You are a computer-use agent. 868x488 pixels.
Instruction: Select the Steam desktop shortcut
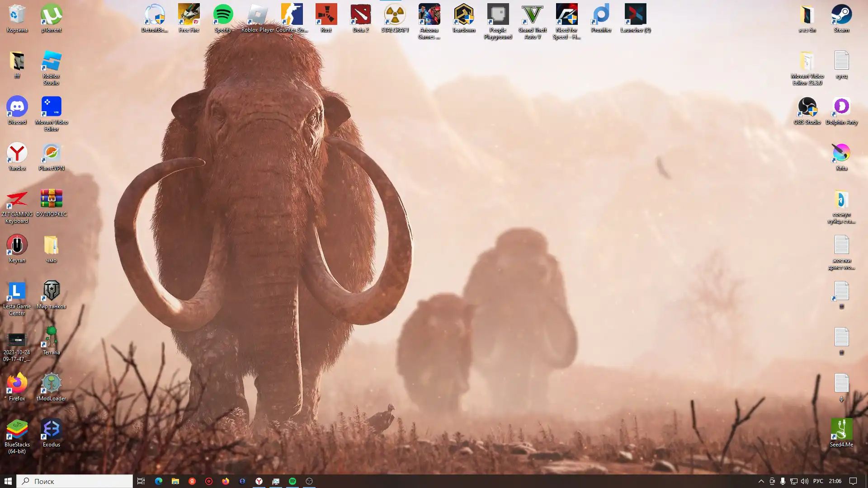coord(841,19)
